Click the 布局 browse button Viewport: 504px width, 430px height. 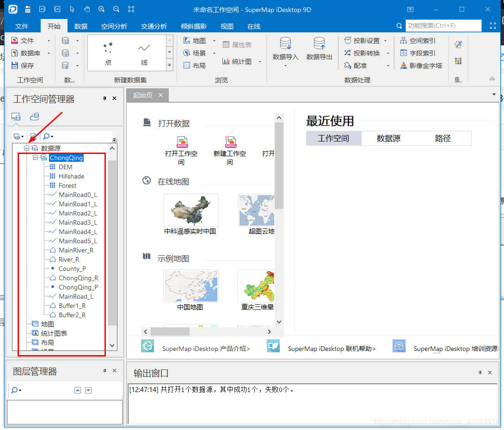click(x=195, y=66)
